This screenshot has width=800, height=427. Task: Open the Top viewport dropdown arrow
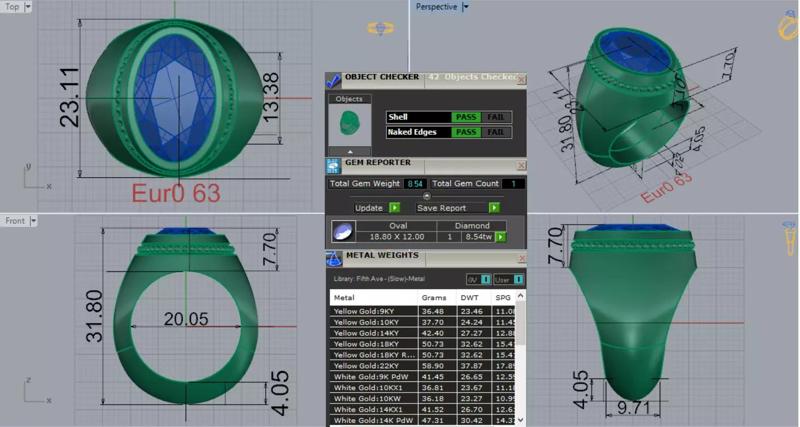click(28, 7)
